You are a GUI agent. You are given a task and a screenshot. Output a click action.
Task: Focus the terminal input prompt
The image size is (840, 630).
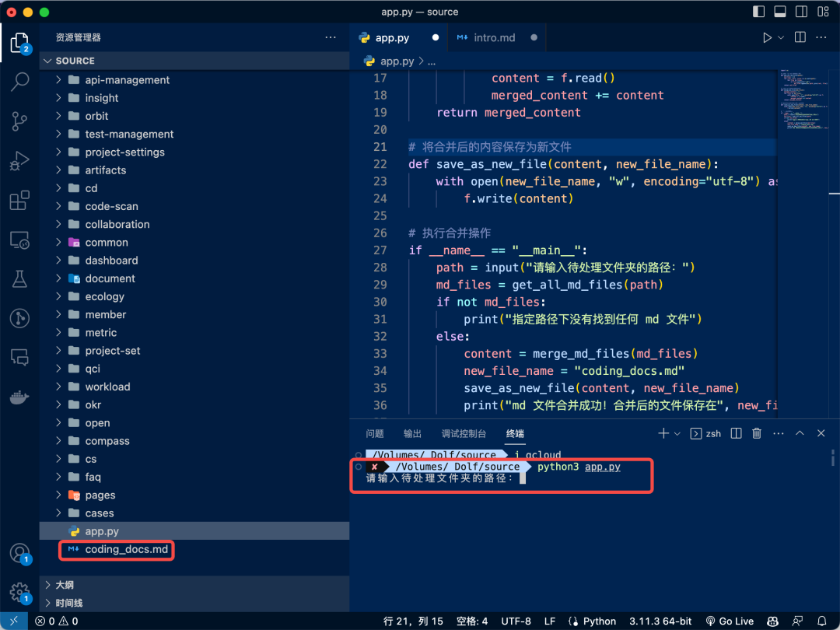[x=523, y=478]
